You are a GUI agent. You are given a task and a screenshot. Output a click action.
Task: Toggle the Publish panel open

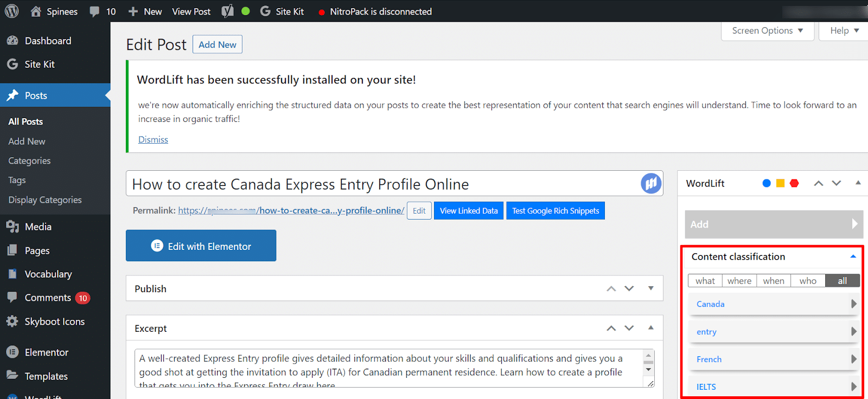tap(650, 288)
